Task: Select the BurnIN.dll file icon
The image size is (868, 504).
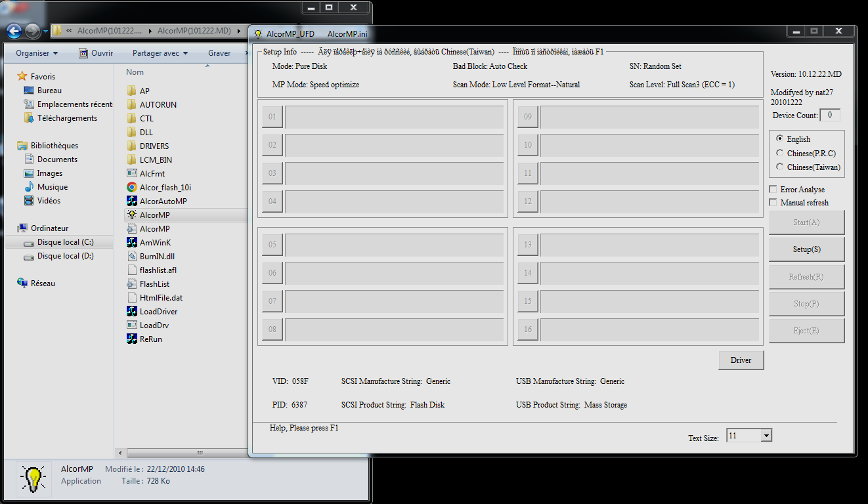Action: (131, 256)
